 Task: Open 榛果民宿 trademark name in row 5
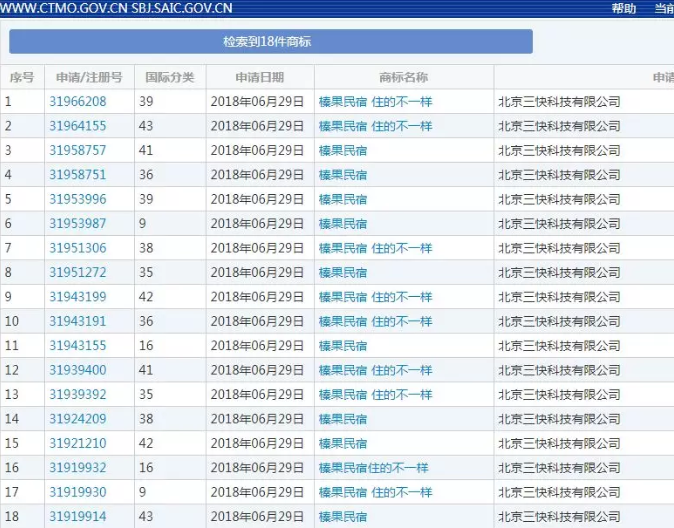coord(343,200)
